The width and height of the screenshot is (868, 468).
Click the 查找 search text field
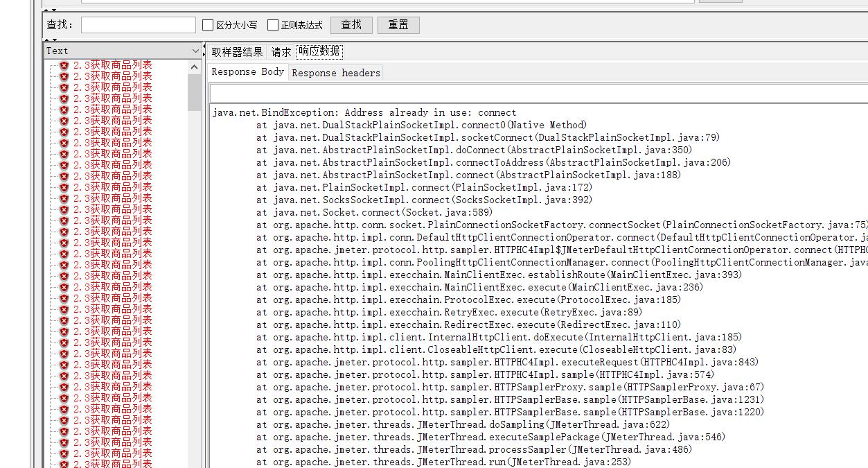click(139, 25)
